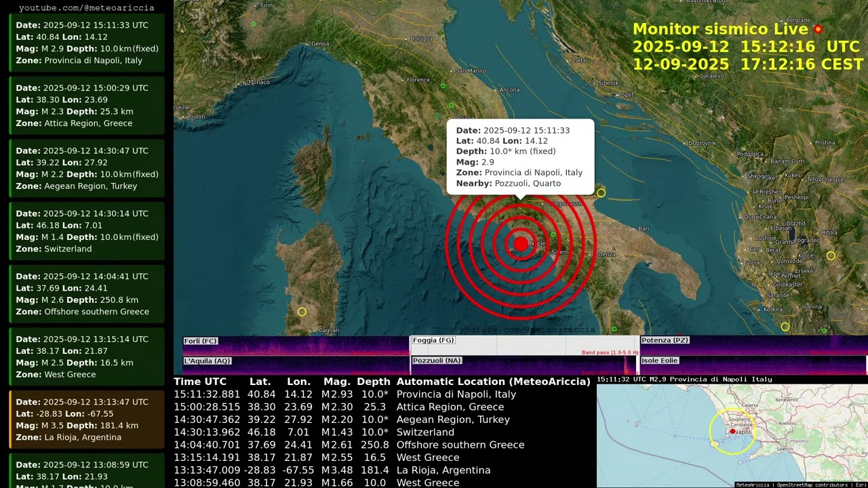The width and height of the screenshot is (868, 488).
Task: Select the Attica Region, Greece event card
Action: pos(87,106)
